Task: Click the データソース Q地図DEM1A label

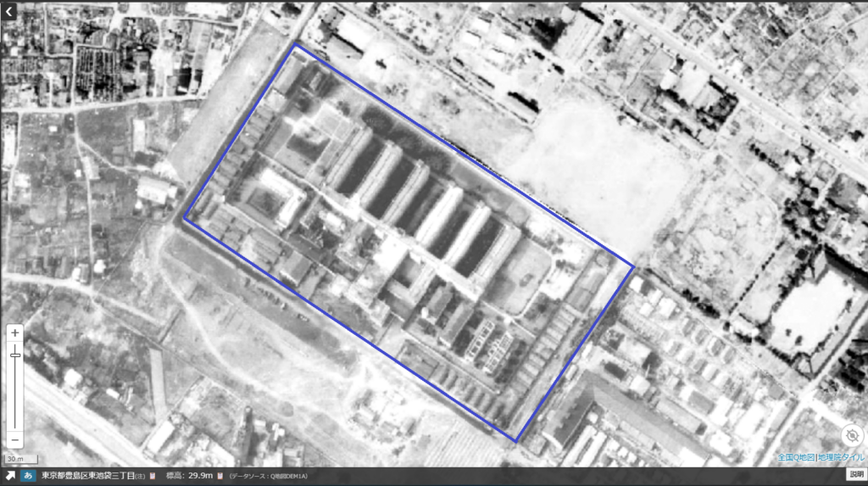Action: tap(268, 476)
